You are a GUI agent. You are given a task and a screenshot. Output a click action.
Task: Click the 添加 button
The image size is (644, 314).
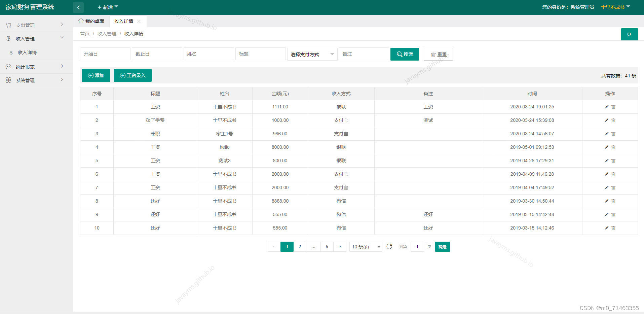(96, 75)
